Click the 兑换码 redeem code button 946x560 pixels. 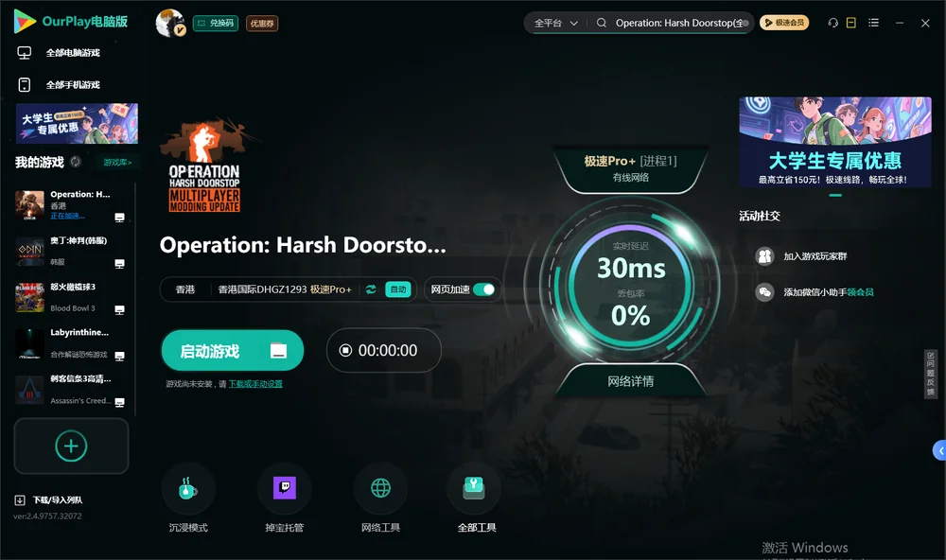click(x=216, y=24)
